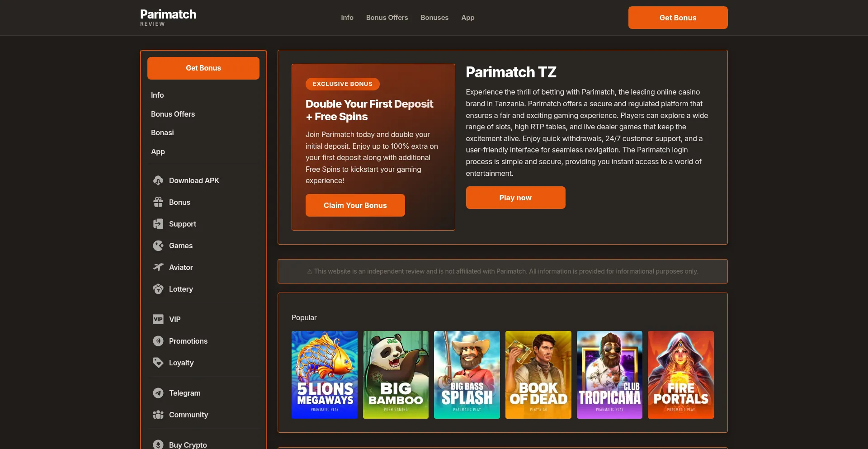868x449 pixels.
Task: Click the header Get Bonus button
Action: pyautogui.click(x=678, y=18)
